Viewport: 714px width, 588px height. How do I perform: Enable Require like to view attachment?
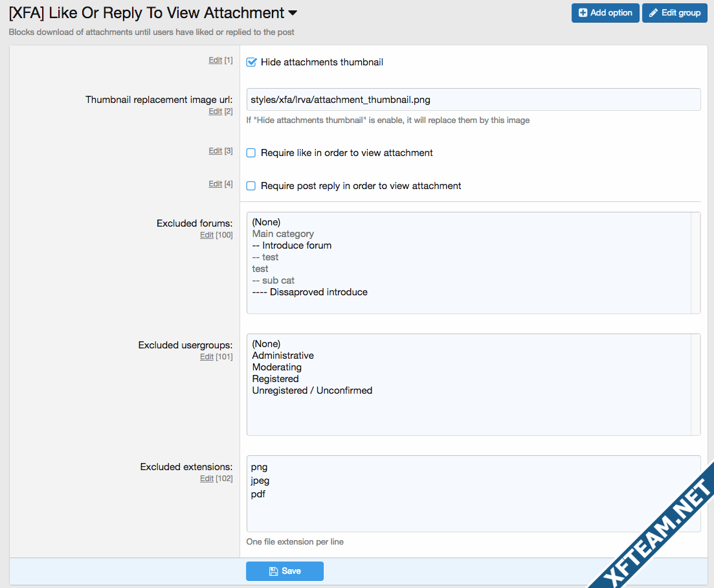251,153
